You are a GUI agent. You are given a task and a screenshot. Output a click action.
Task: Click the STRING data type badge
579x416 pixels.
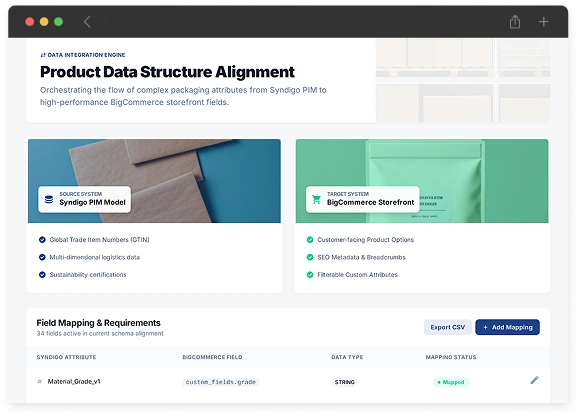(345, 382)
